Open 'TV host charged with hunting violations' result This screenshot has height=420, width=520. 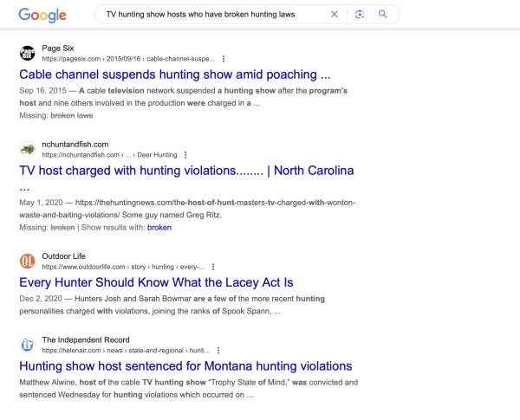(186, 171)
